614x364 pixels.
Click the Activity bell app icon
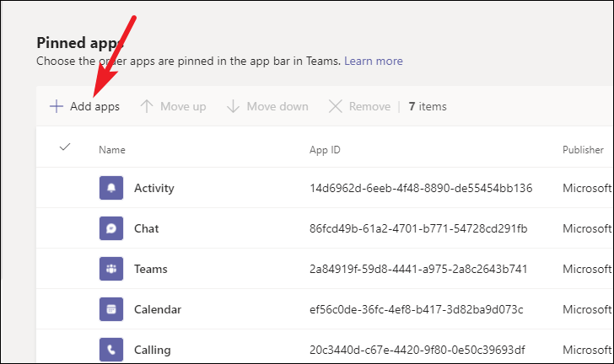(x=111, y=188)
